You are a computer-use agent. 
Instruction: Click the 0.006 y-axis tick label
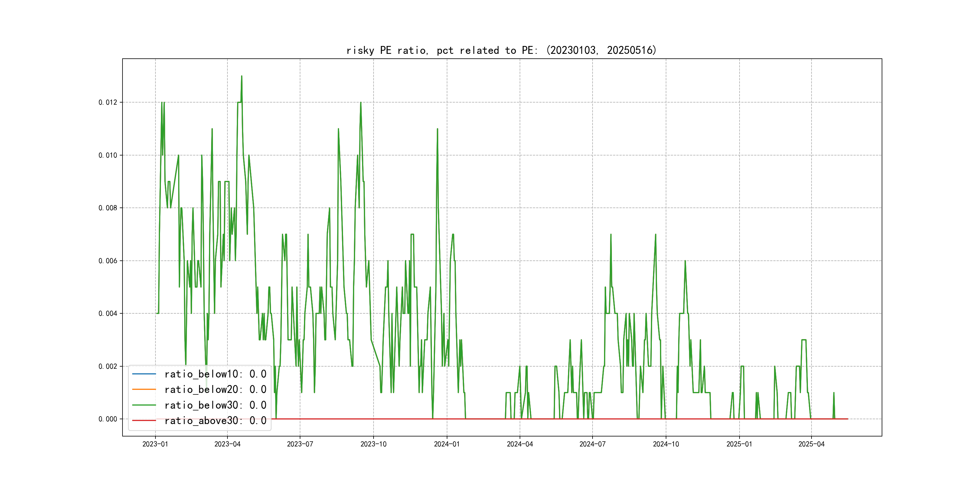(x=108, y=261)
